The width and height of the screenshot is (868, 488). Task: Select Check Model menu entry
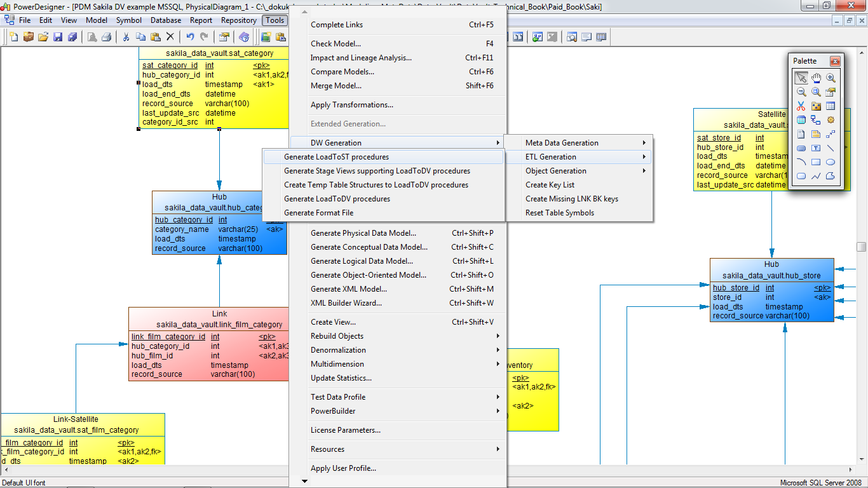coord(398,44)
